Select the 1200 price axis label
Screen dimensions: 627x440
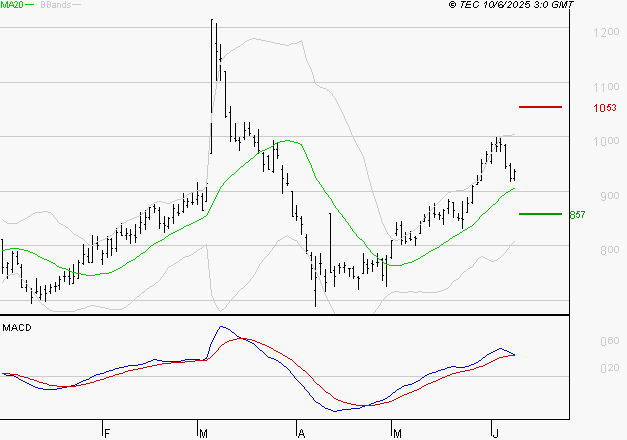tap(606, 32)
